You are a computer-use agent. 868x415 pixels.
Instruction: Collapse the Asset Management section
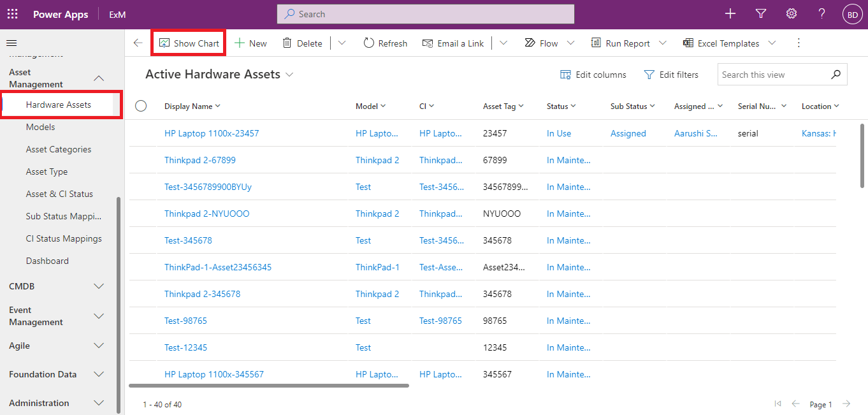click(x=99, y=78)
